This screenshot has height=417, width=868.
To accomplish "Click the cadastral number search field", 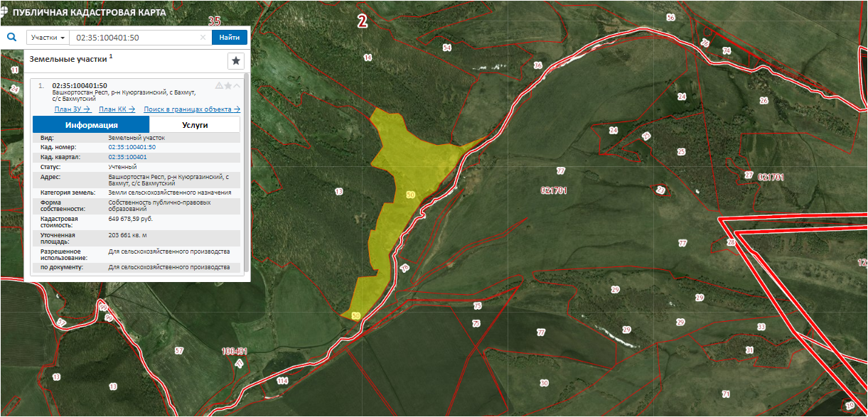I will tap(134, 38).
